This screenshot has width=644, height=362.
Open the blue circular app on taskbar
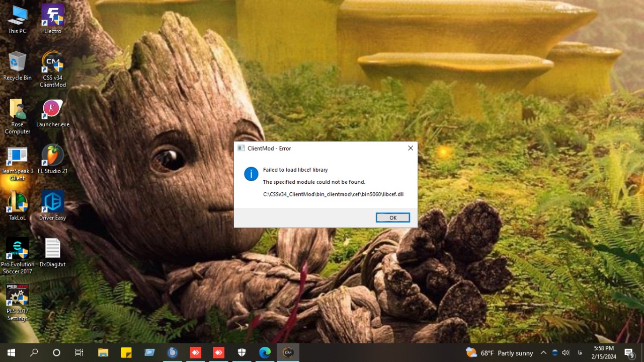(173, 352)
